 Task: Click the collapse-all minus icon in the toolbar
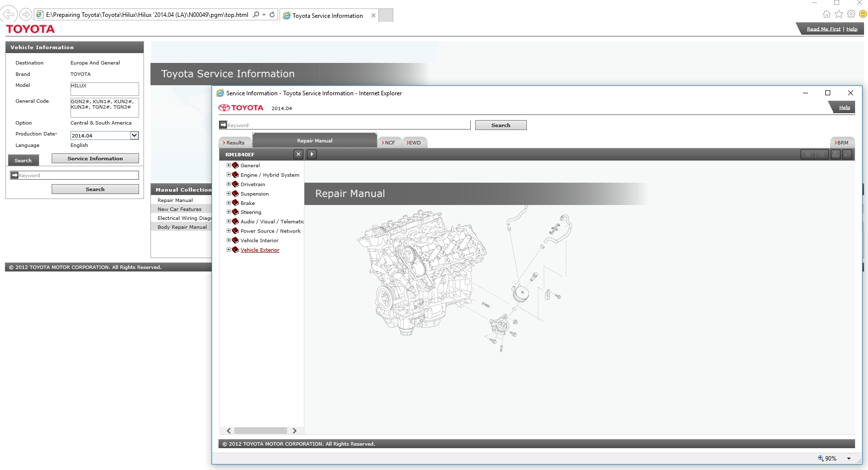click(821, 154)
